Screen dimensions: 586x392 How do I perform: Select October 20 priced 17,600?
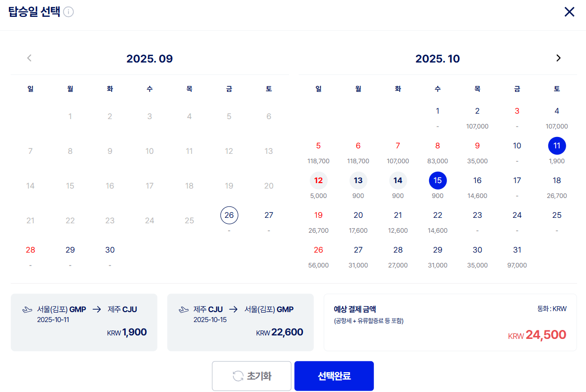[358, 215]
